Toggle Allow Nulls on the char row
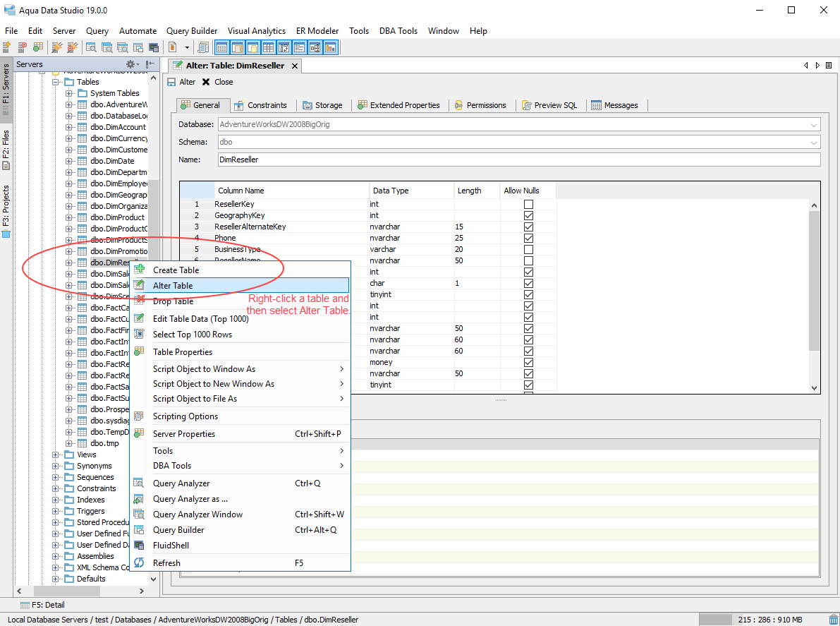This screenshot has height=626, width=840. (x=528, y=283)
